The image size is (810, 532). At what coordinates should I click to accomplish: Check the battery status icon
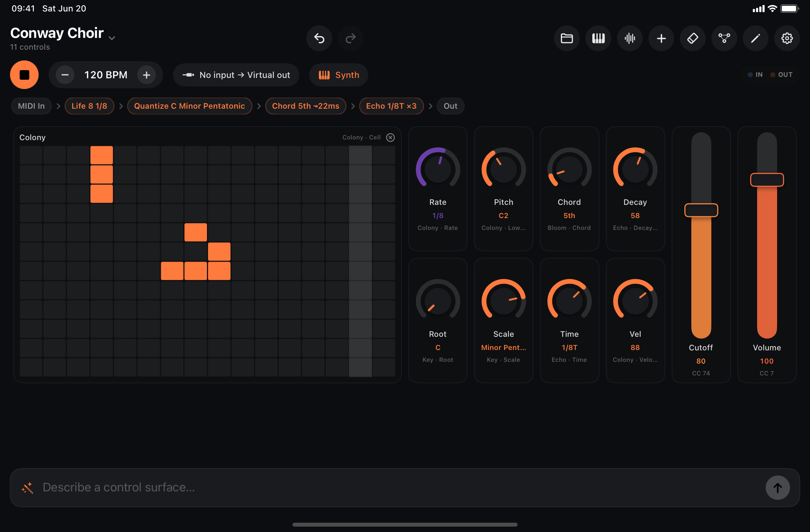[790, 9]
